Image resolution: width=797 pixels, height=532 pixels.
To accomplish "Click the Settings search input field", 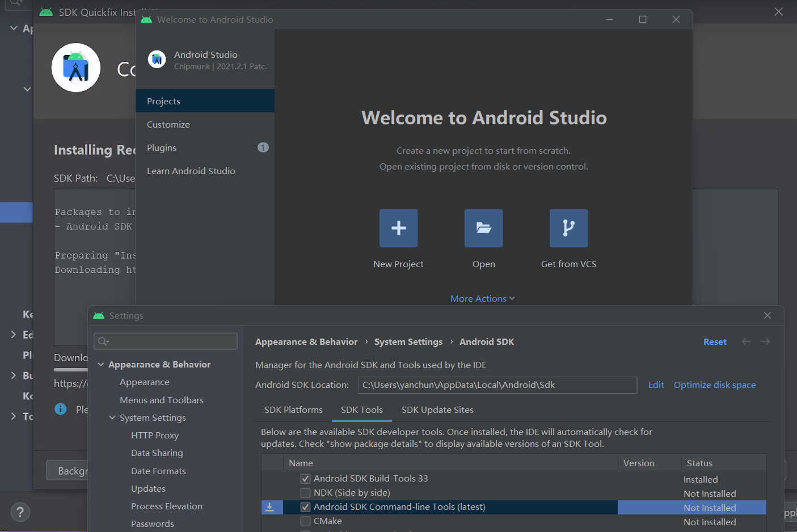I will (x=166, y=341).
